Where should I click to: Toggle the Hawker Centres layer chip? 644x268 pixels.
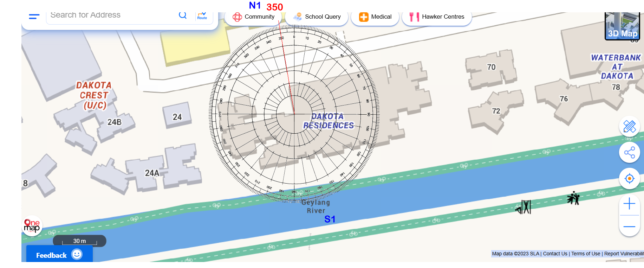coord(437,17)
